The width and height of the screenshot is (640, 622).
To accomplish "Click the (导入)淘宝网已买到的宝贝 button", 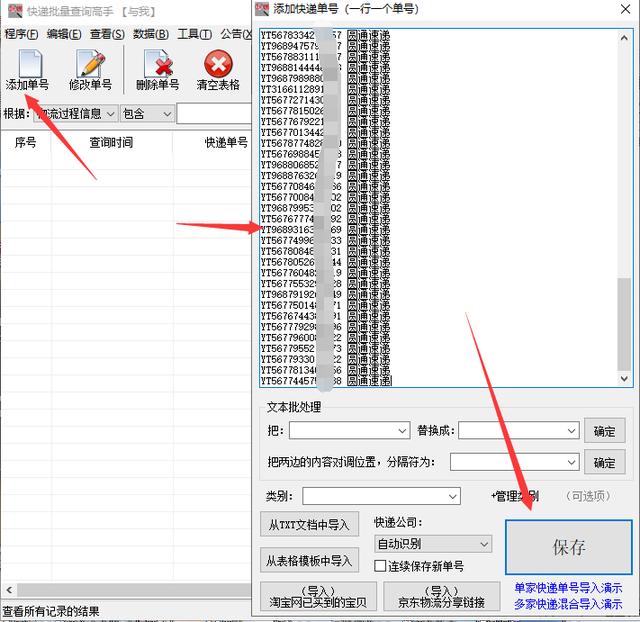I will (318, 597).
